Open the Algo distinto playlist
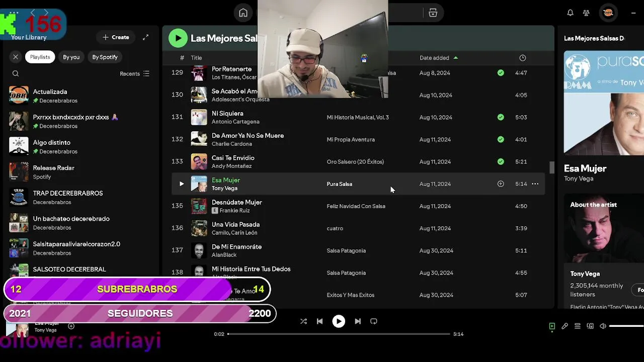Image resolution: width=644 pixels, height=362 pixels. 80,146
